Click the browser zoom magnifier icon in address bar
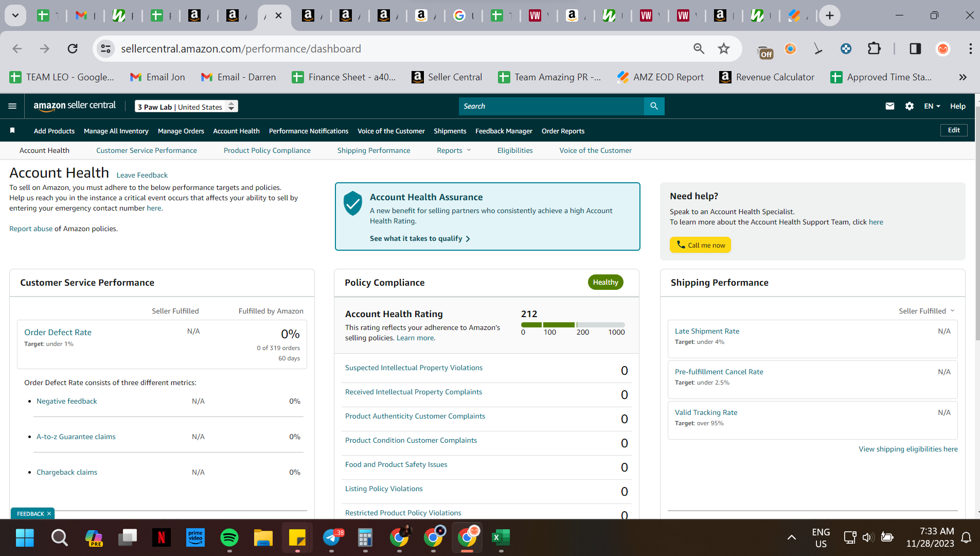This screenshot has width=980, height=556. click(699, 48)
